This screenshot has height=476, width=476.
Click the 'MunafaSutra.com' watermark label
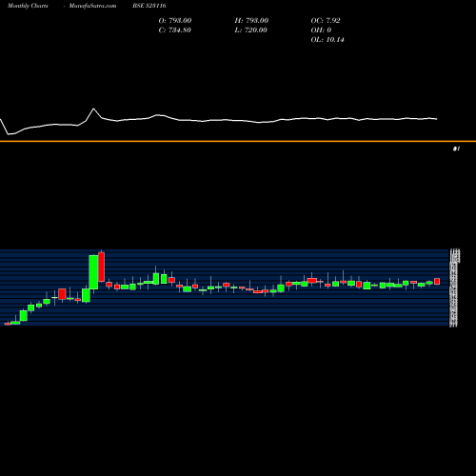coord(92,6)
